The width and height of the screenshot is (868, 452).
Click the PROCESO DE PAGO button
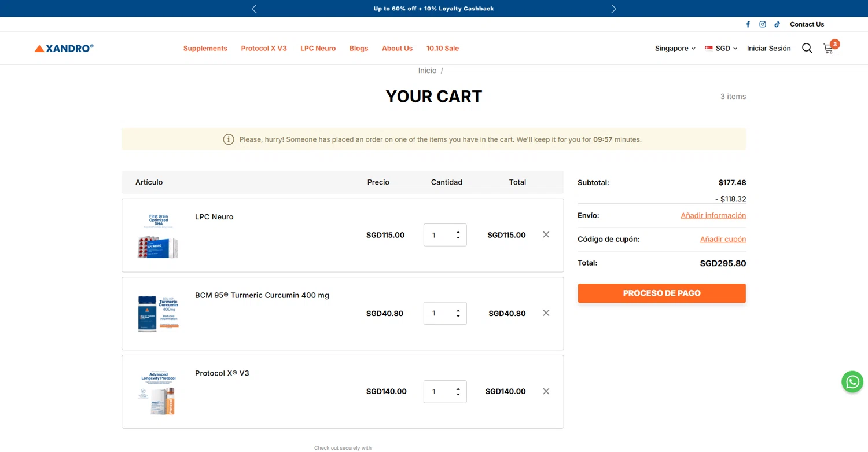[661, 293]
